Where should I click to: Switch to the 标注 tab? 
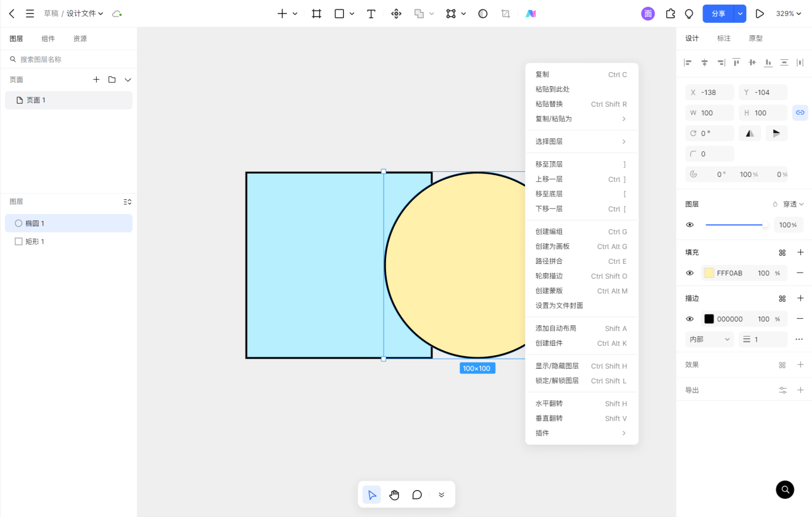pos(724,38)
